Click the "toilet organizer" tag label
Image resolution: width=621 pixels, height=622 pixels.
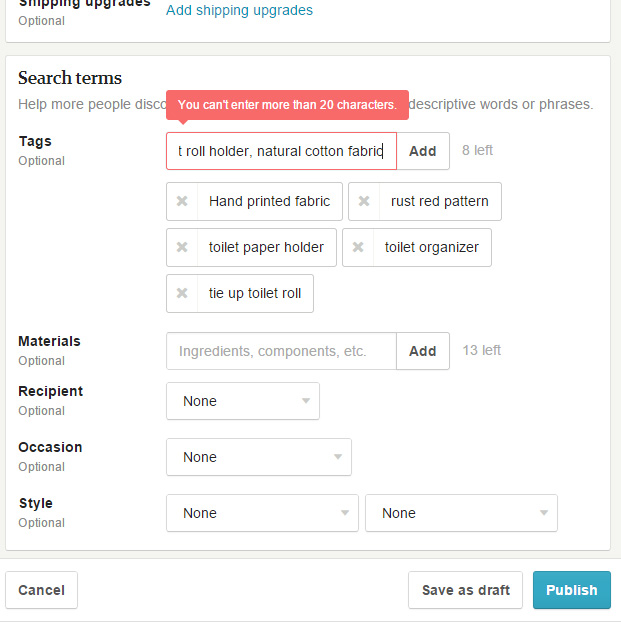431,247
